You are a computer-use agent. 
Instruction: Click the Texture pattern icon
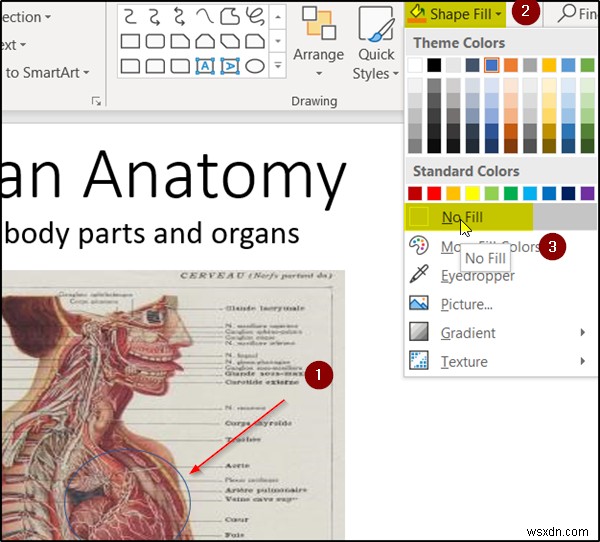[419, 360]
